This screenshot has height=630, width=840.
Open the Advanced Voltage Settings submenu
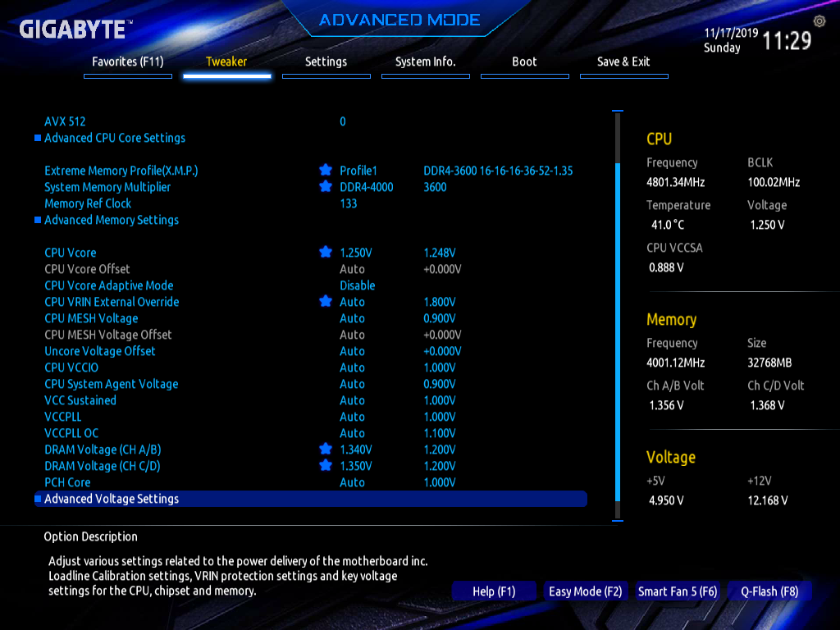click(311, 499)
